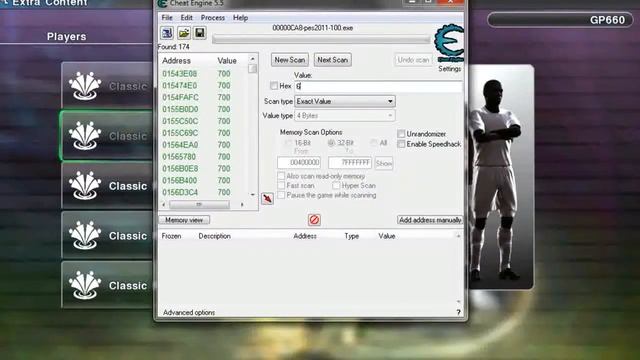
Task: Click the scan progress bar
Action: click(321, 40)
